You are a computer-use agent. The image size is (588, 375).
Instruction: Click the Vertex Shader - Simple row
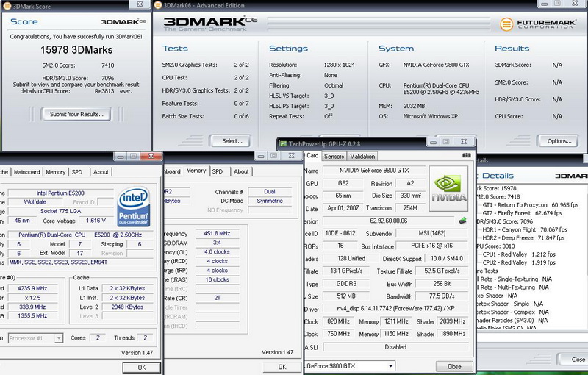click(510, 304)
